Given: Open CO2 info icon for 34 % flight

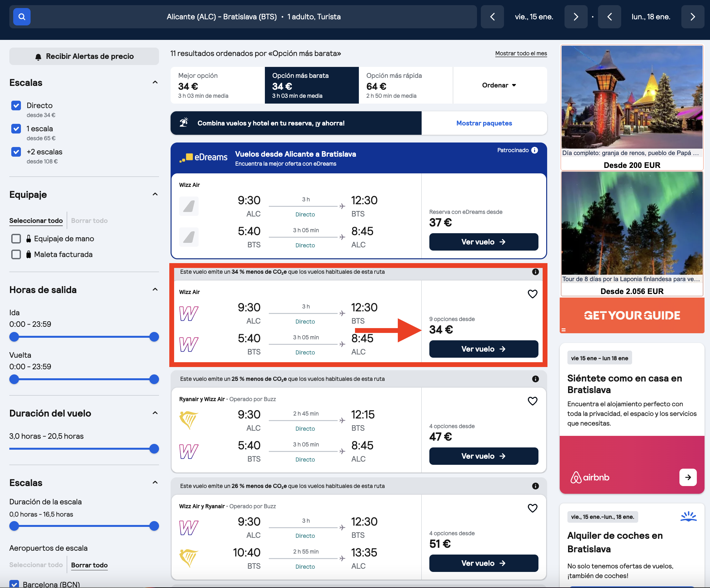Looking at the screenshot, I should [535, 272].
